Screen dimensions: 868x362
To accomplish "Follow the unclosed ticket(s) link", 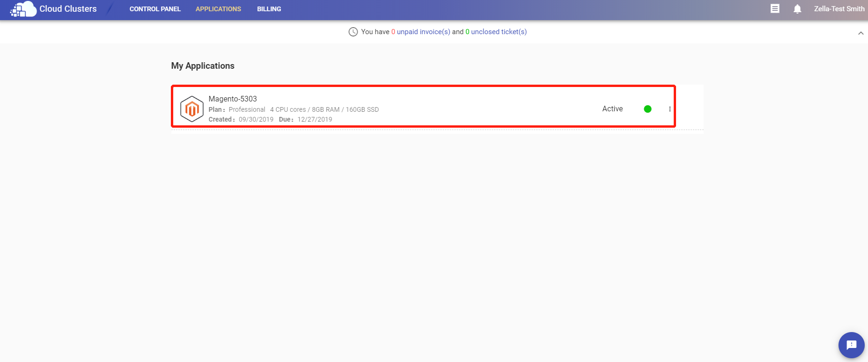I will point(499,32).
